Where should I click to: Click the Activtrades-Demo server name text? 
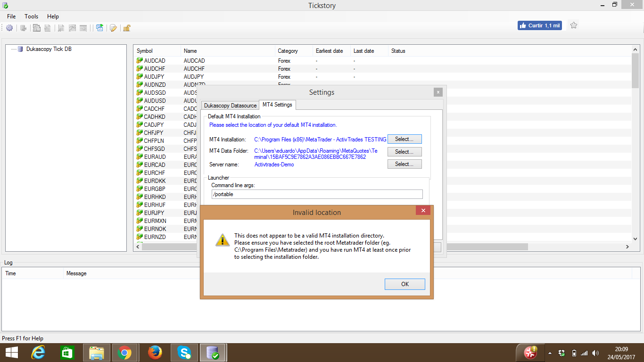274,165
